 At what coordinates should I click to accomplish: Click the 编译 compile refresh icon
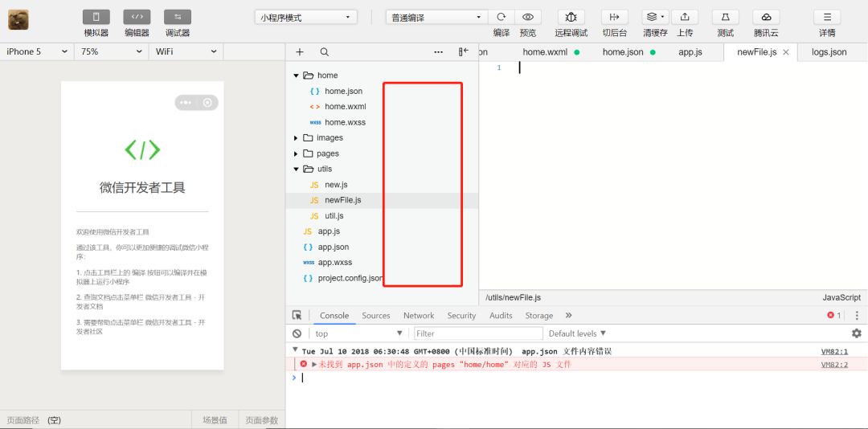pyautogui.click(x=501, y=17)
